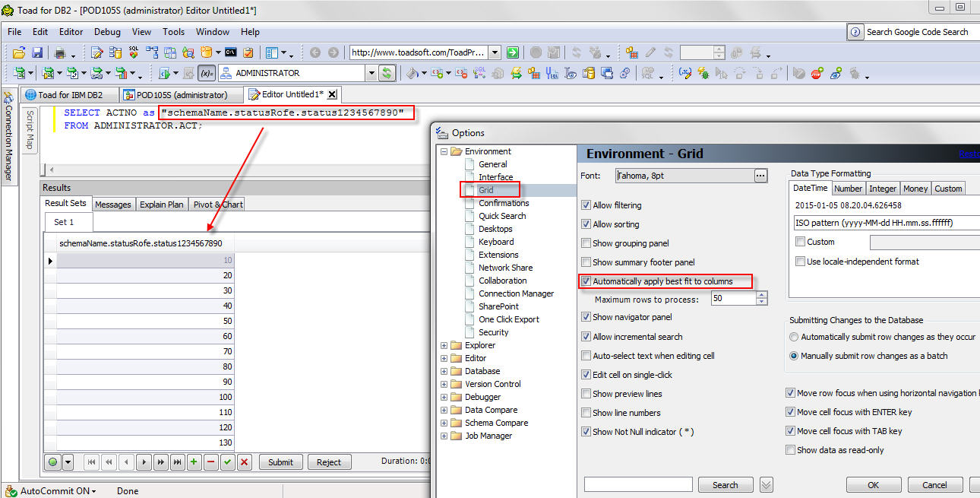The width and height of the screenshot is (980, 498).
Task: Toggle the (x)= variables icon in the toolbar
Action: pos(207,73)
